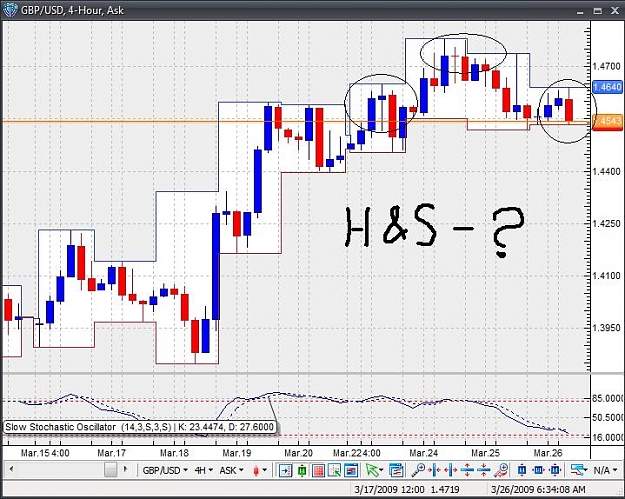The height and width of the screenshot is (499, 625).
Task: Click the orange 1.4543 price tag
Action: [x=607, y=121]
